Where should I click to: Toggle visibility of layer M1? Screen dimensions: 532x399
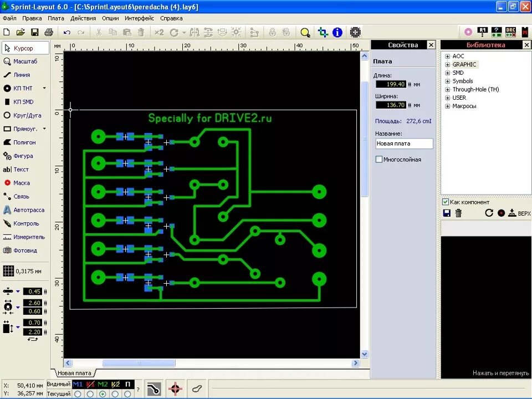pos(78,384)
